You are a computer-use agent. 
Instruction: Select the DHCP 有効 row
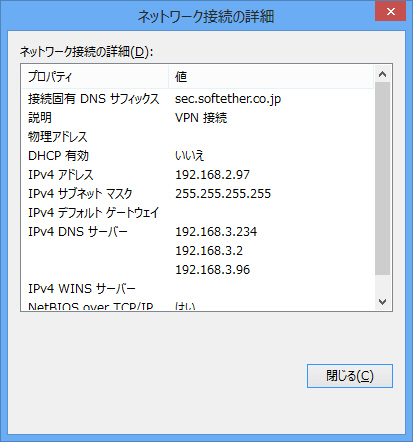(x=198, y=156)
